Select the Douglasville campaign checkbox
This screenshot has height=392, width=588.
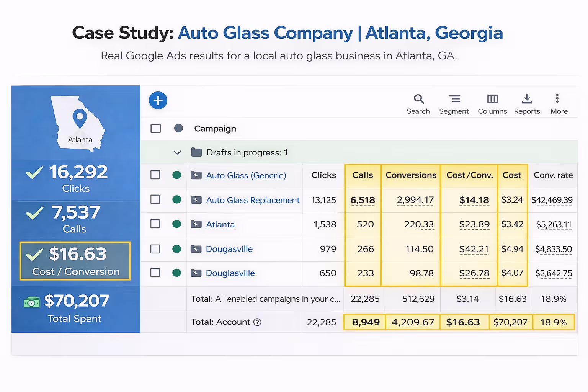pyautogui.click(x=155, y=273)
